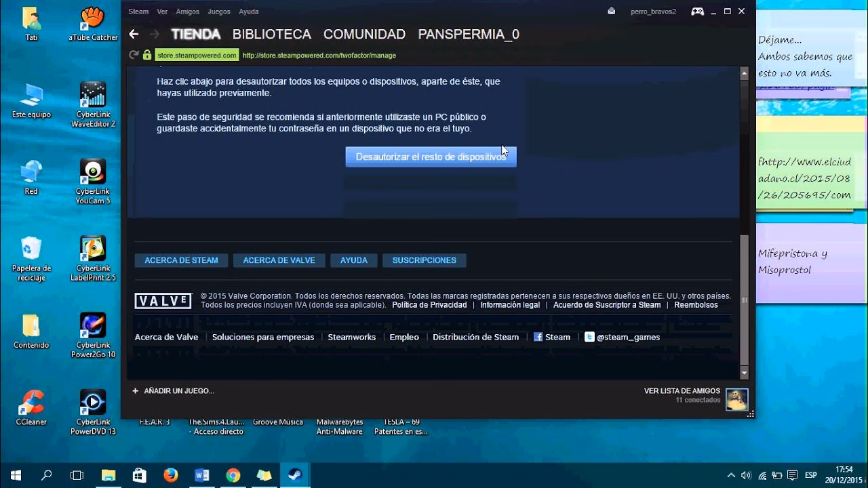The height and width of the screenshot is (488, 868).
Task: Select the Este equipo desktop icon
Action: click(x=31, y=100)
